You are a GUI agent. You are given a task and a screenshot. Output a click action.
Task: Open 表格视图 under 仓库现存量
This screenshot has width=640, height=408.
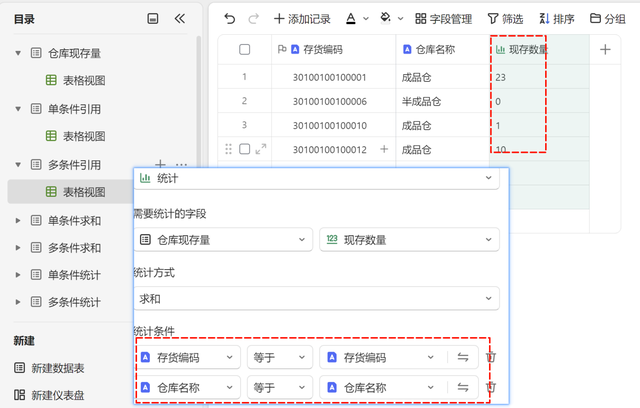(x=75, y=80)
